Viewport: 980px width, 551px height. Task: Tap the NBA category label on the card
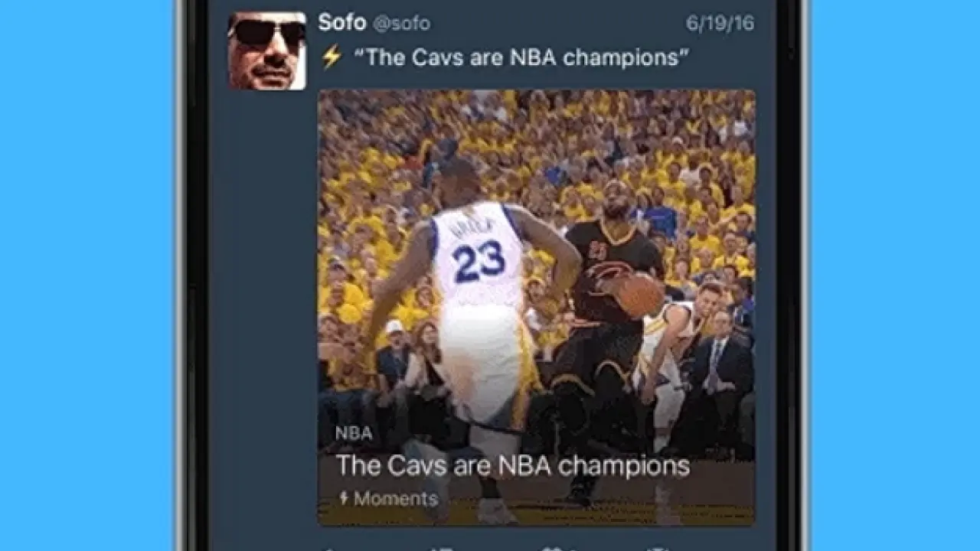click(354, 434)
